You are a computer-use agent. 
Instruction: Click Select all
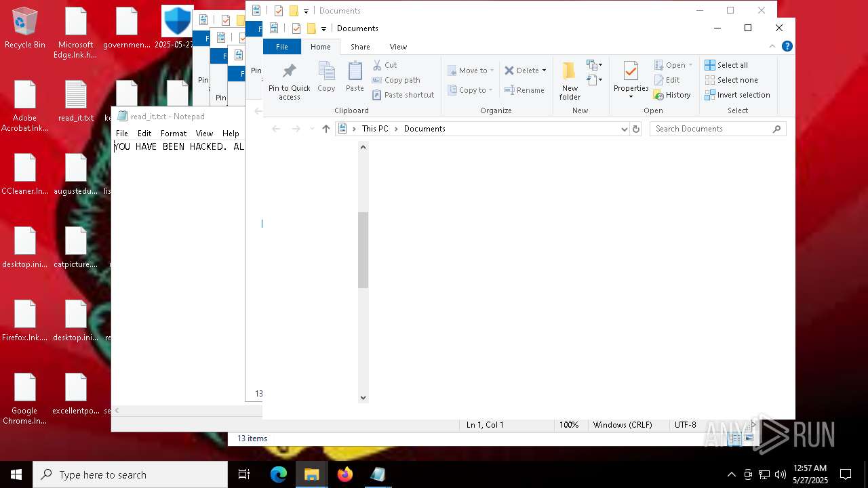pos(726,65)
